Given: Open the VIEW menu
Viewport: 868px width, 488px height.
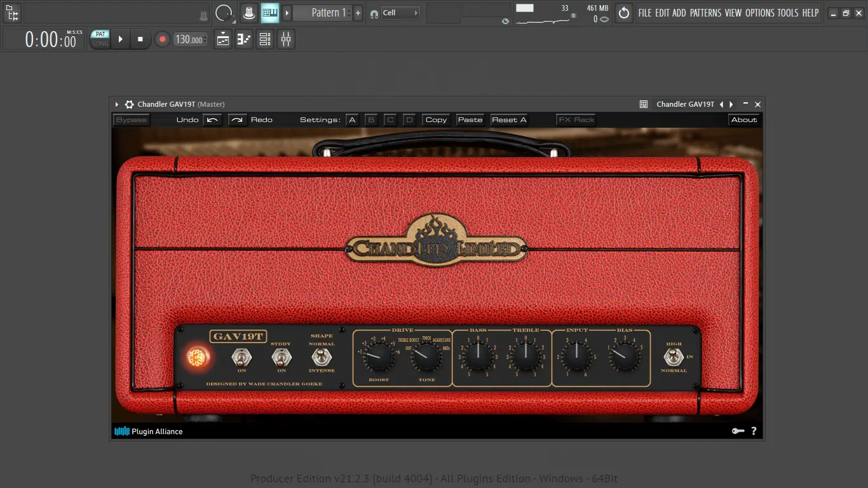Looking at the screenshot, I should click(x=733, y=13).
